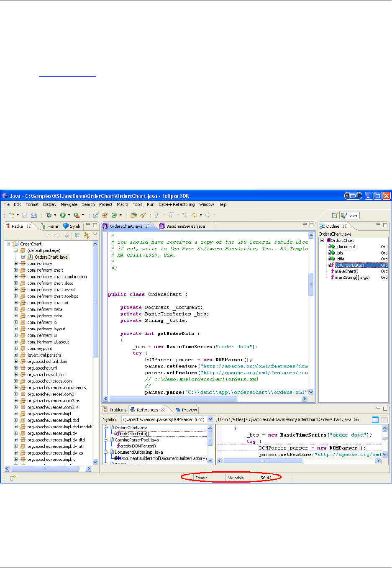Click the yellow Back navigation arrow
This screenshot has height=568, width=392.
(x=194, y=215)
